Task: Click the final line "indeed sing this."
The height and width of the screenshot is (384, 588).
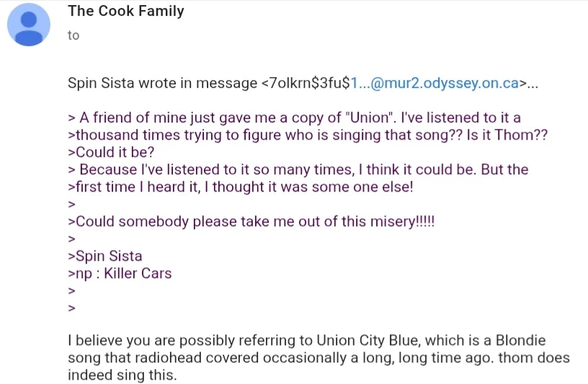Action: pos(121,375)
